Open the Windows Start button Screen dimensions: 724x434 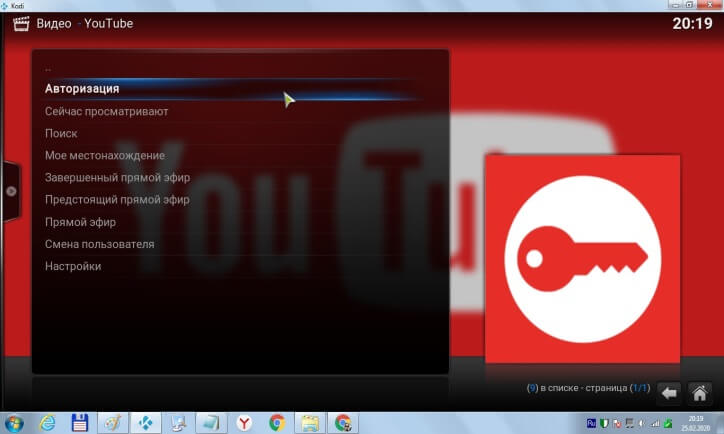pos(14,423)
